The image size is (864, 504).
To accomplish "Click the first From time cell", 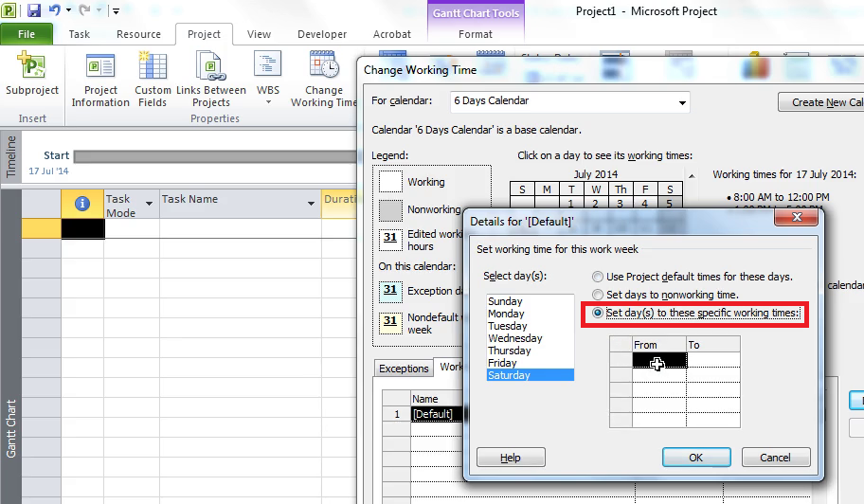I will coord(659,360).
